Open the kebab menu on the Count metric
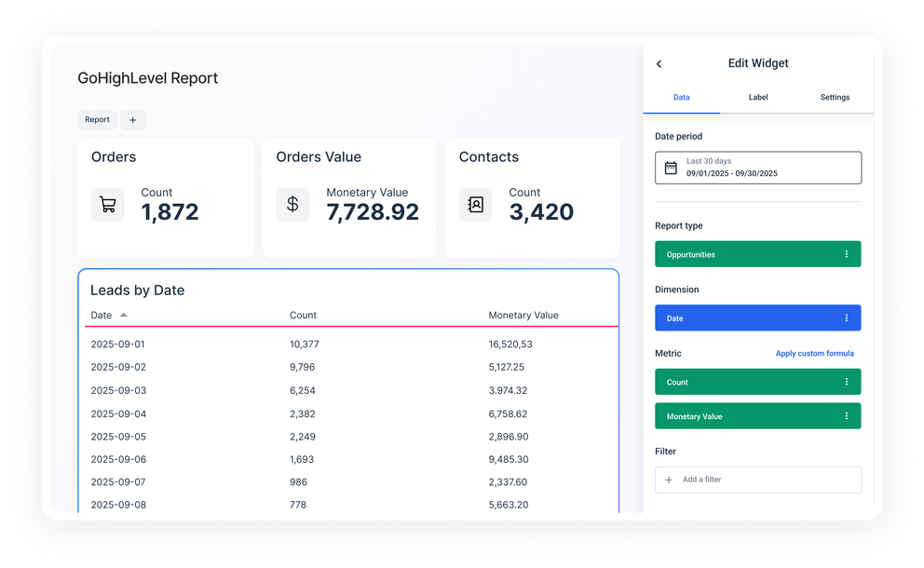 pyautogui.click(x=849, y=381)
